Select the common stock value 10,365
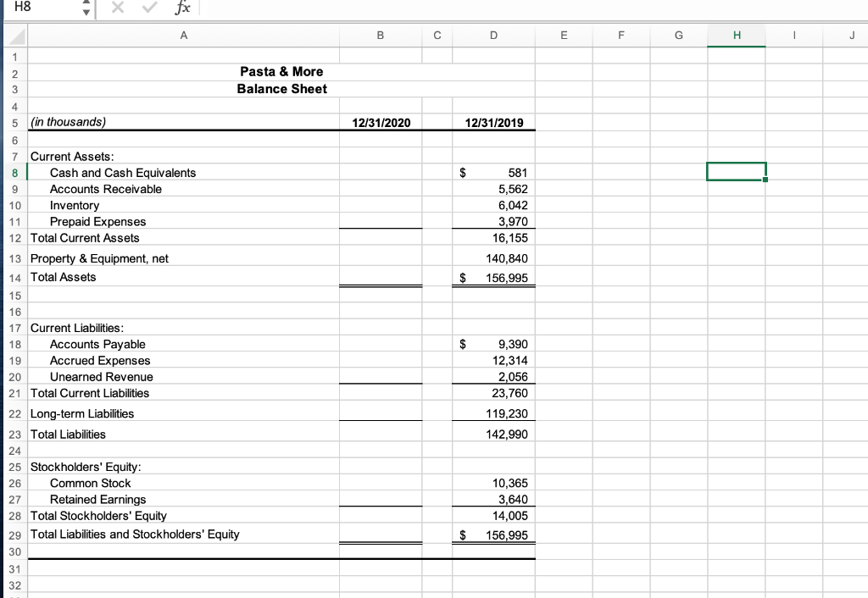 click(494, 483)
